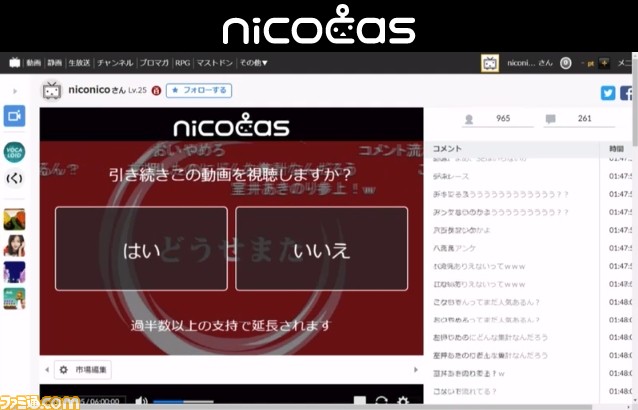Open the mountain landscape sidebar thumbnail
This screenshot has width=638, height=410.
click(x=14, y=219)
